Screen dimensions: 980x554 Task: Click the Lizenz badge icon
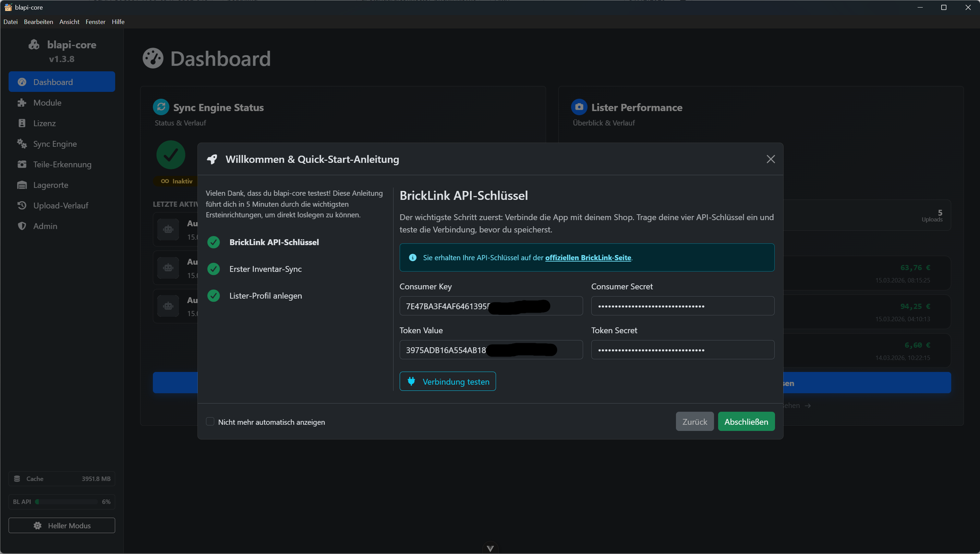coord(22,123)
